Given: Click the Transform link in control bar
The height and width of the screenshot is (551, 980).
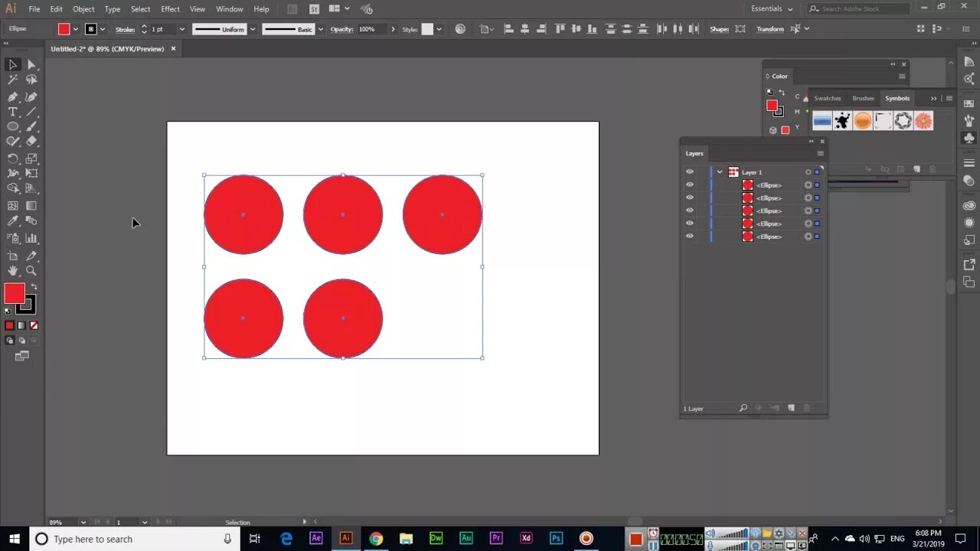Looking at the screenshot, I should pyautogui.click(x=769, y=29).
